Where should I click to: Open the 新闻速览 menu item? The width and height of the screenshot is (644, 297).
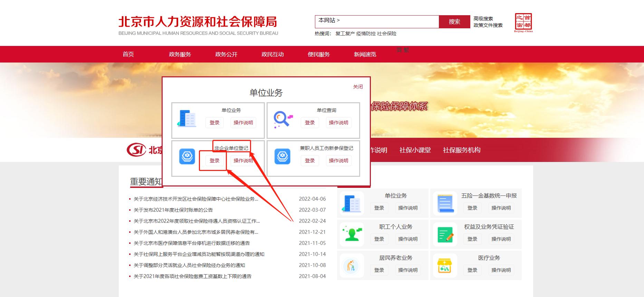(365, 54)
